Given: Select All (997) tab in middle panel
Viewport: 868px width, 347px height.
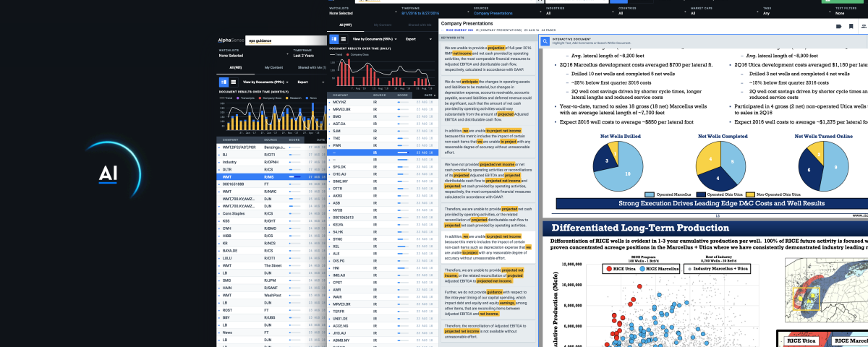Looking at the screenshot, I should click(346, 25).
